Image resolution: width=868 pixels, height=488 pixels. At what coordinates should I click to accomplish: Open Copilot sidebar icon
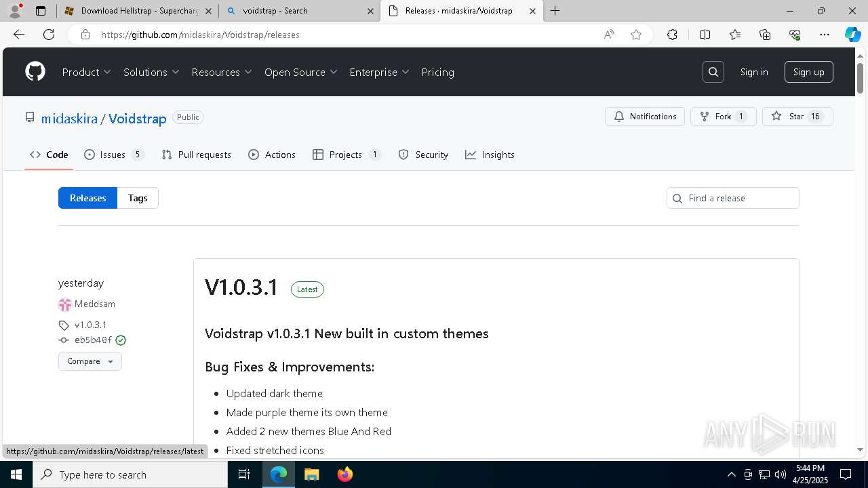point(852,35)
